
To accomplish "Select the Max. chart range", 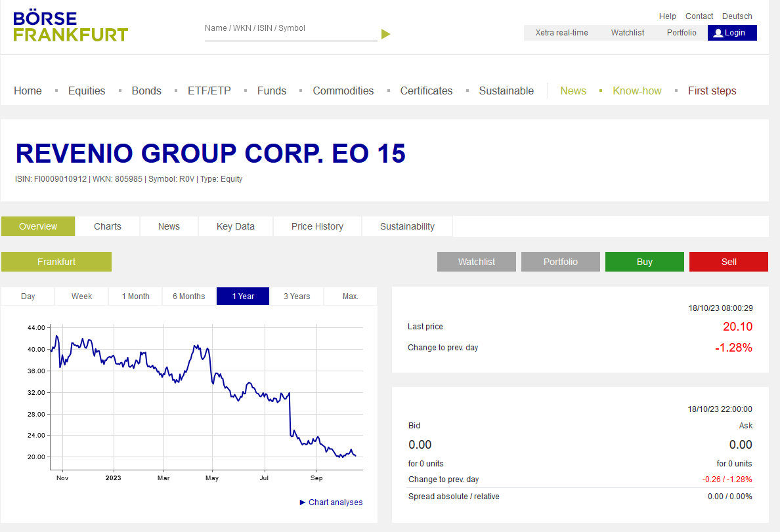I will [350, 297].
